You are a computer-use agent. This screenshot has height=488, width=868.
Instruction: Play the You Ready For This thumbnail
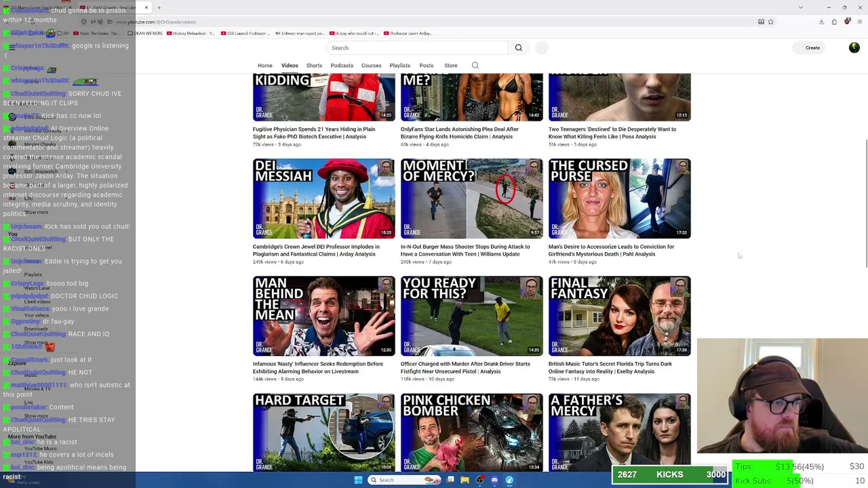click(x=471, y=316)
